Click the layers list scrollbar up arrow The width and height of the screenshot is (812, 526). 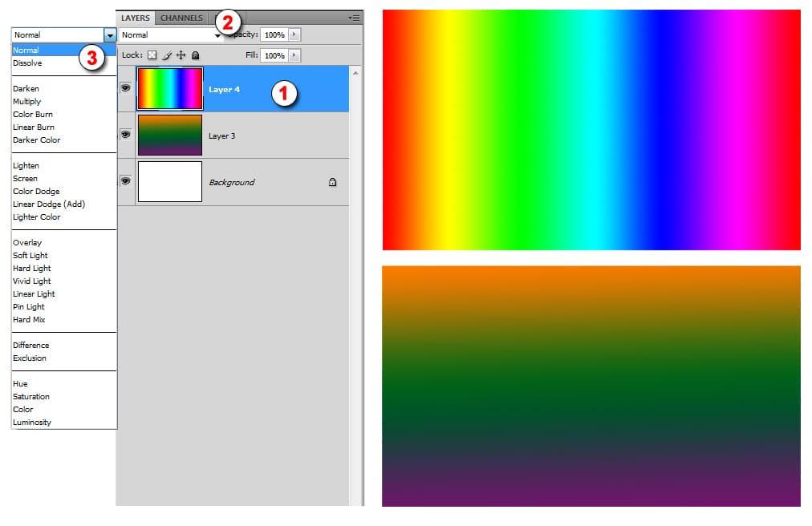tap(355, 74)
